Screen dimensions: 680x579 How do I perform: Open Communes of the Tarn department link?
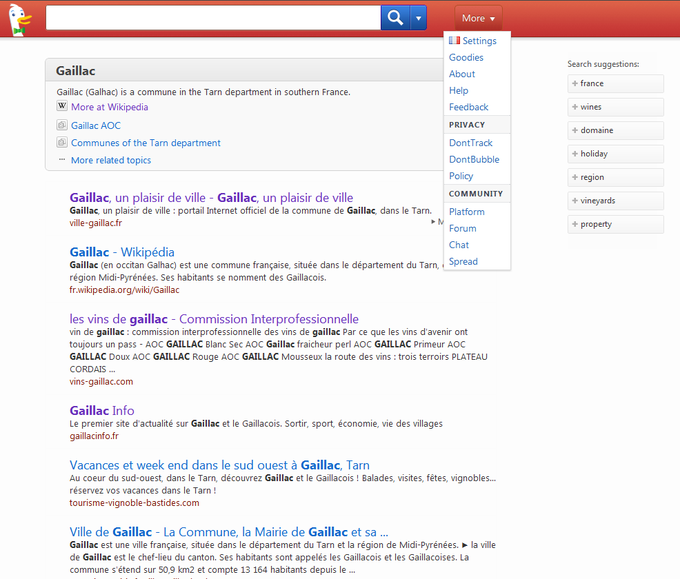(x=146, y=143)
